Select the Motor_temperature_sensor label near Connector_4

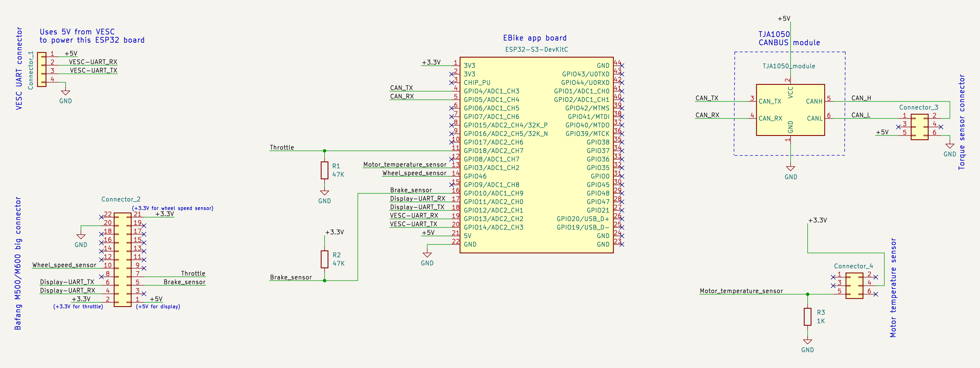point(741,291)
